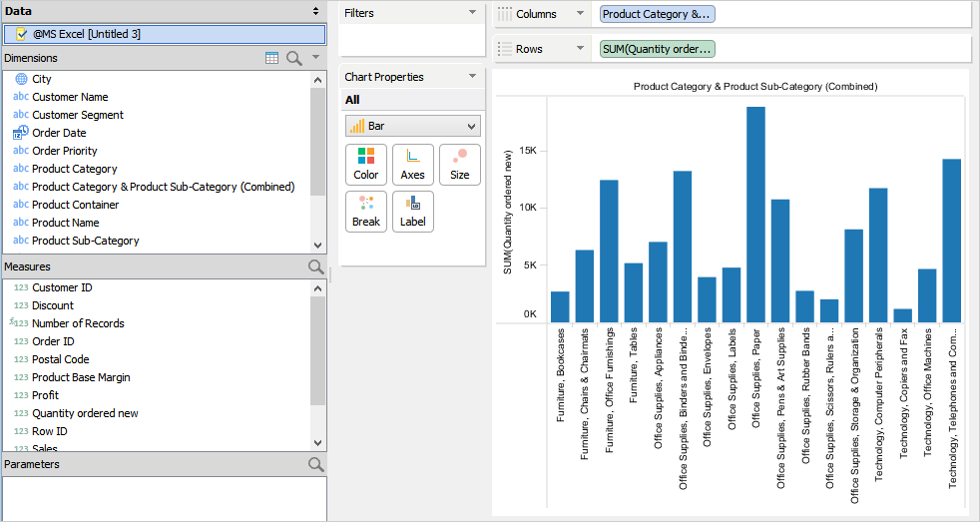Image resolution: width=980 pixels, height=522 pixels.
Task: Click the Office Supplies, Paper bar
Action: pos(755,215)
